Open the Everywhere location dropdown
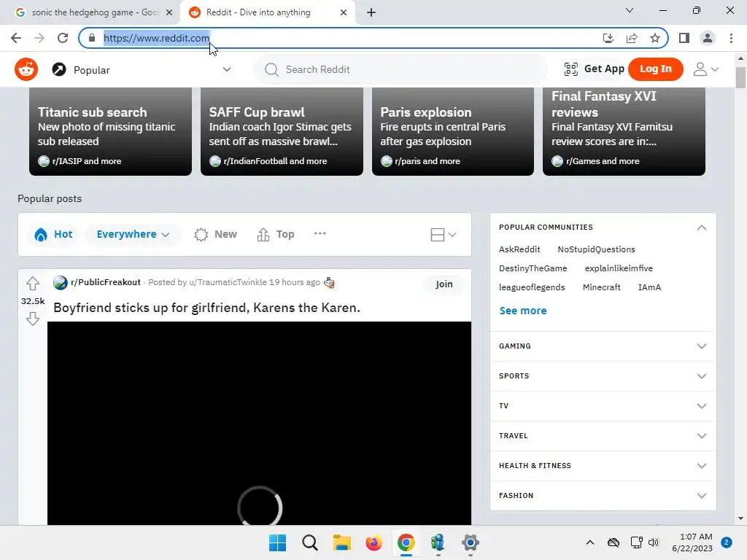Screen dimensions: 747x560 click(x=133, y=234)
